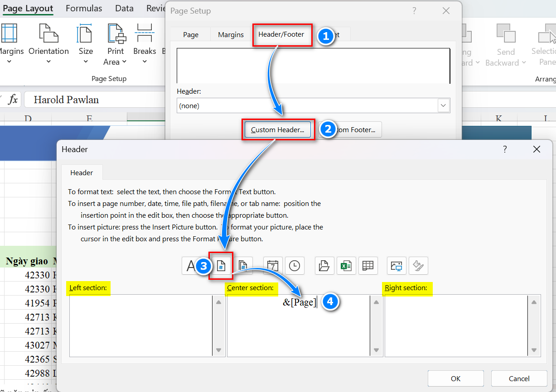This screenshot has height=392, width=556.
Task: Cancel the Header dialog
Action: [x=519, y=378]
